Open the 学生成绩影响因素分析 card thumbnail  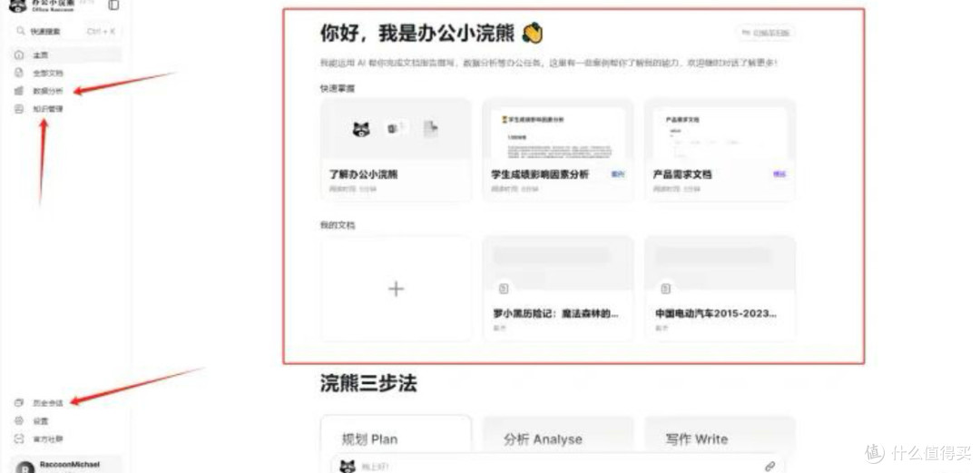pyautogui.click(x=557, y=129)
